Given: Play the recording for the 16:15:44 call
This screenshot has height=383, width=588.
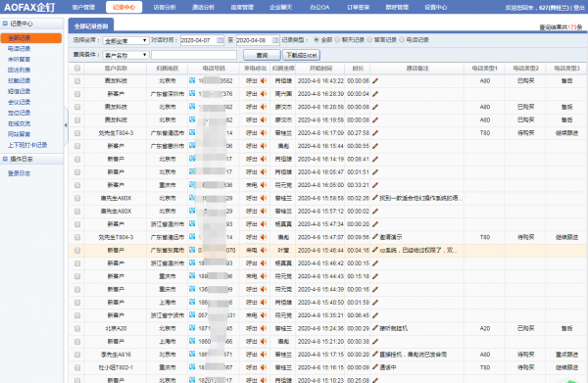Looking at the screenshot, I should (264, 146).
